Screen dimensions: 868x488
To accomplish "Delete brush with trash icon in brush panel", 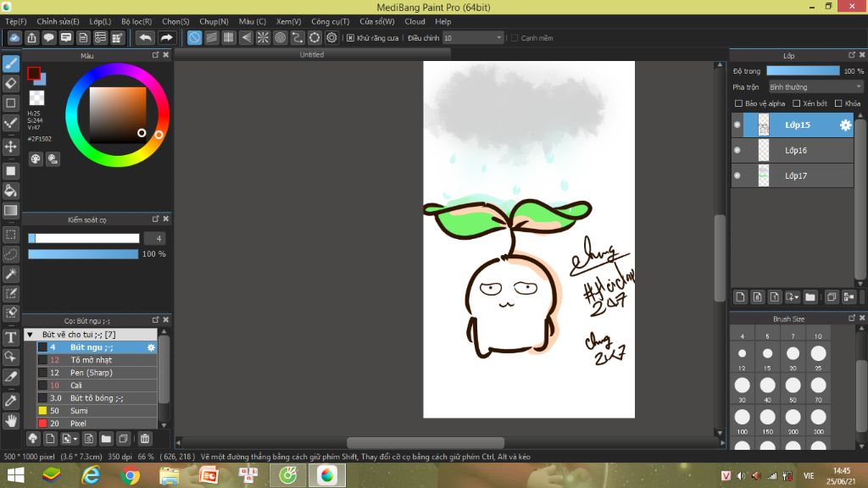I will pyautogui.click(x=144, y=439).
